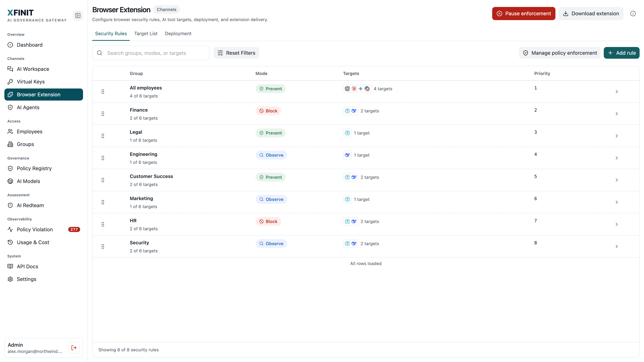
Task: Click the Add rule button
Action: pyautogui.click(x=621, y=53)
